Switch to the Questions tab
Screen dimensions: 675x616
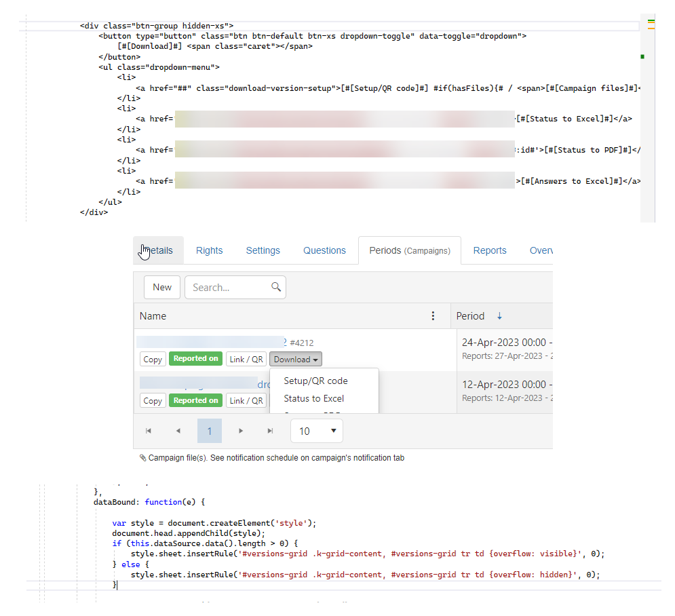click(324, 250)
